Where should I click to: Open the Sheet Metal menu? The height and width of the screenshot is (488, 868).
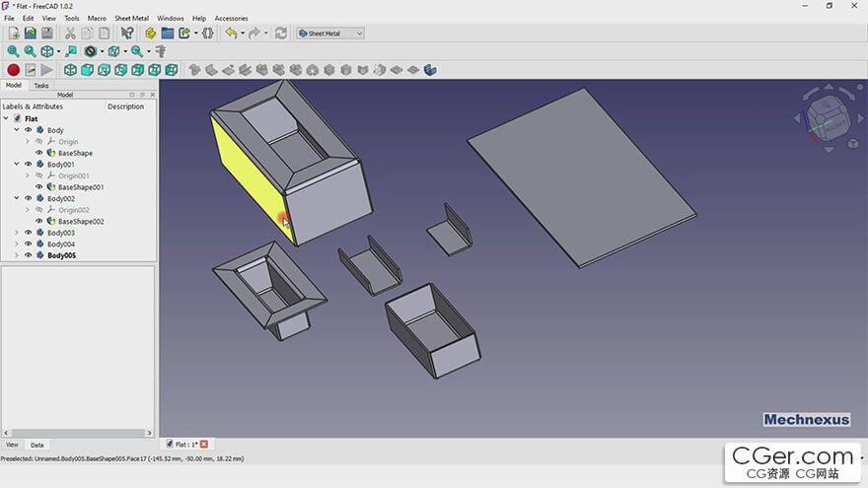pos(129,18)
